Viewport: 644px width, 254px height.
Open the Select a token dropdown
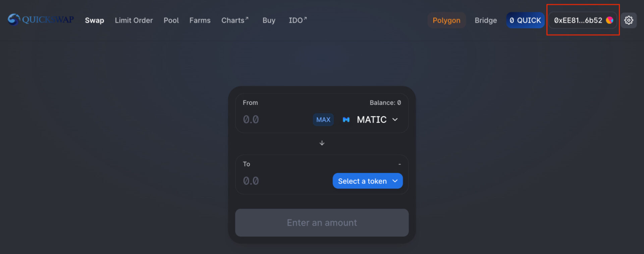tap(367, 181)
